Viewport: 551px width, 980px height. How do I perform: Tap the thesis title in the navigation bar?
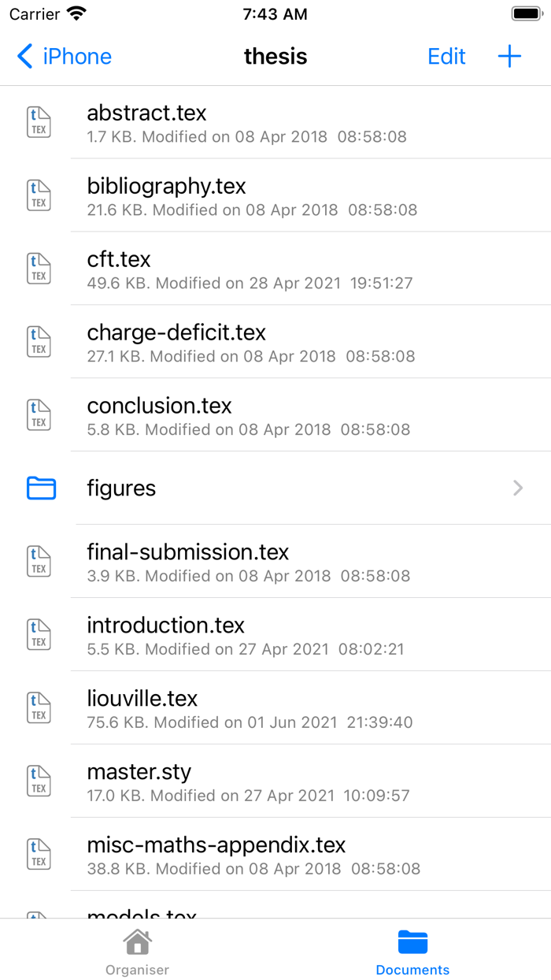tap(275, 56)
